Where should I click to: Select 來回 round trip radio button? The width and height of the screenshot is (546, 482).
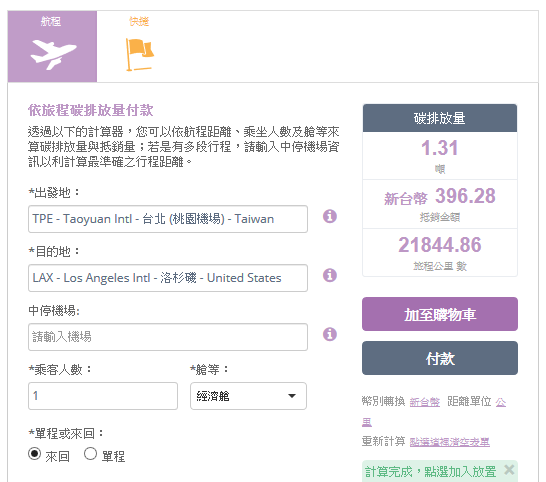34,454
